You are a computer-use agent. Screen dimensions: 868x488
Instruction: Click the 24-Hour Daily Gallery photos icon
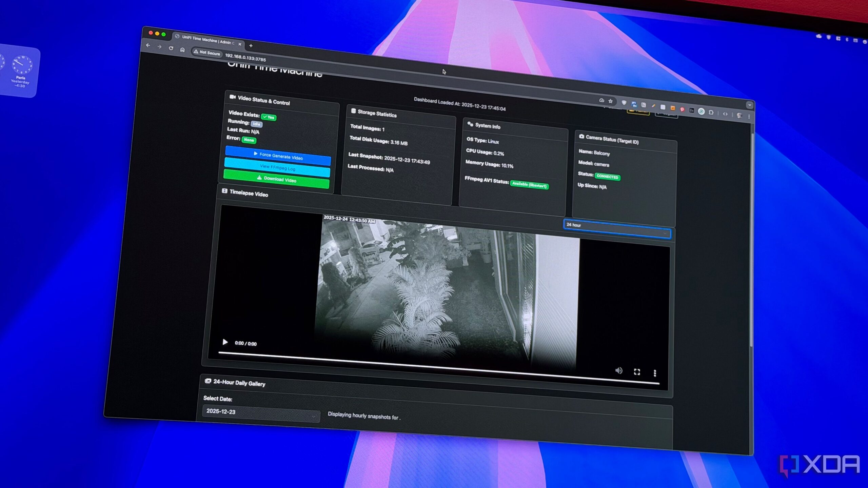(208, 381)
